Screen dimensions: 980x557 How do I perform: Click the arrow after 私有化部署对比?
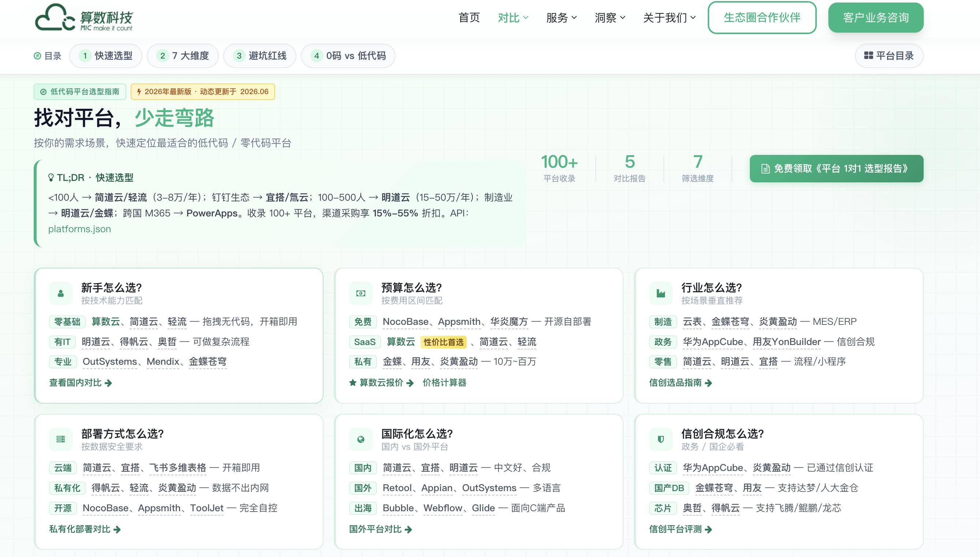[x=117, y=530]
